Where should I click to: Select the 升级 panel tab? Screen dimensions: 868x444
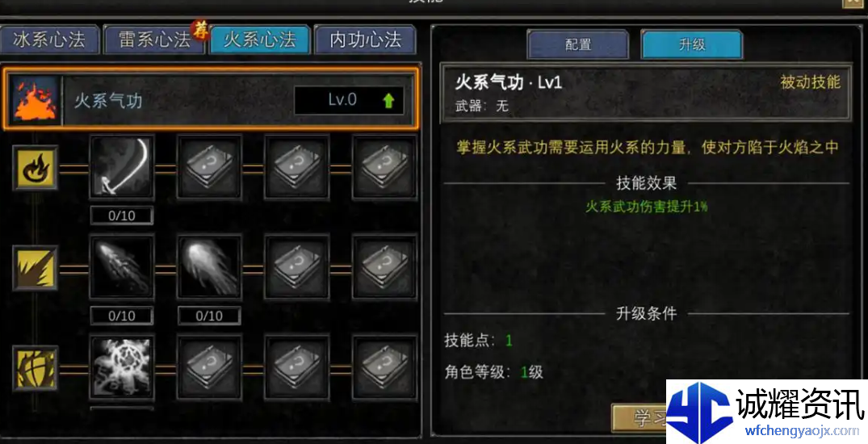click(x=692, y=44)
